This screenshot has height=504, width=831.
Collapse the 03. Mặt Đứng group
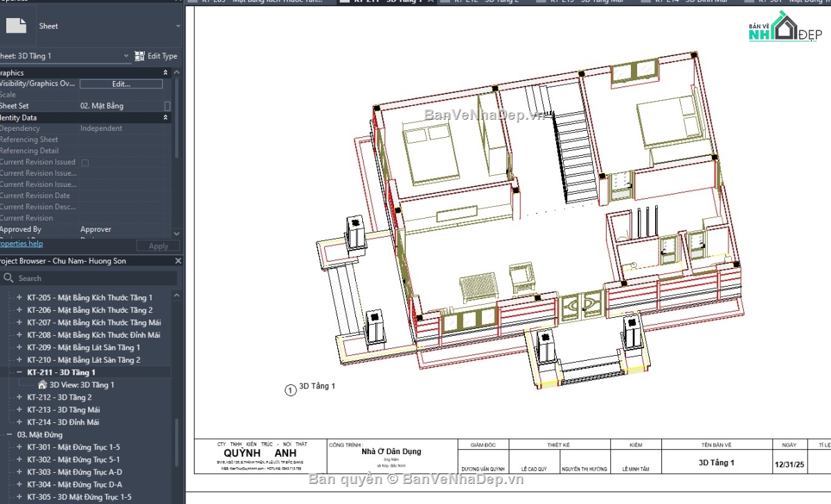click(8, 435)
